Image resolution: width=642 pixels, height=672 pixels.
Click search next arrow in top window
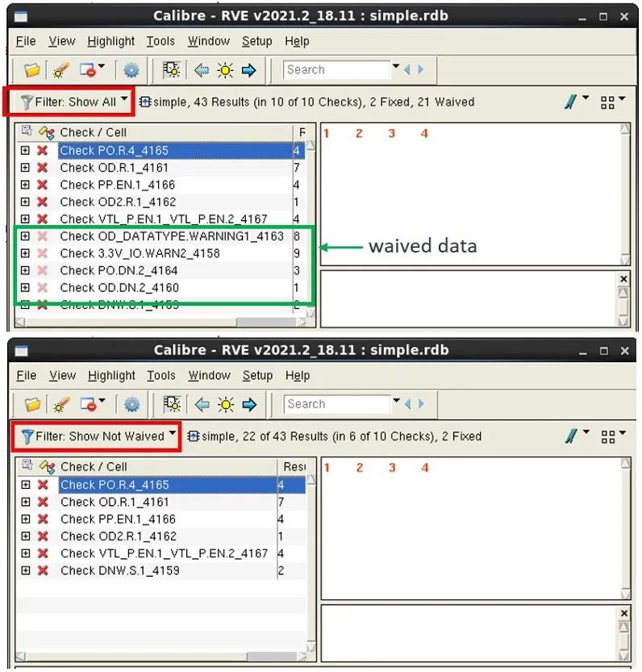420,69
